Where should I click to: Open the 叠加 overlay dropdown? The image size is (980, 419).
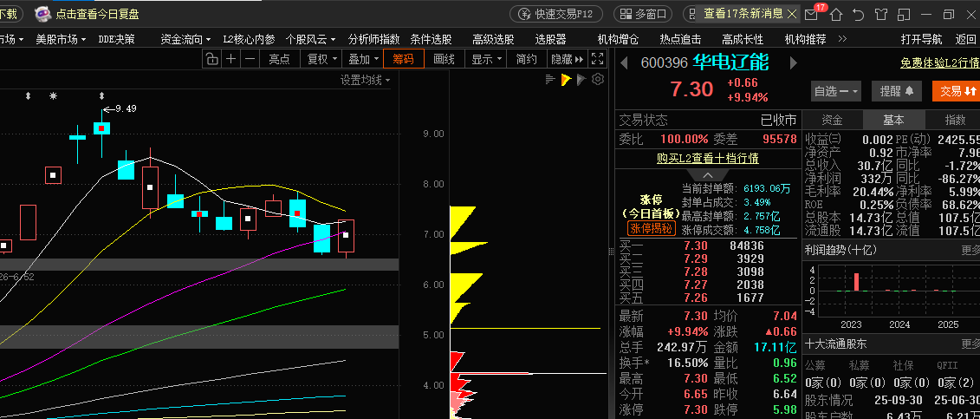[362, 59]
